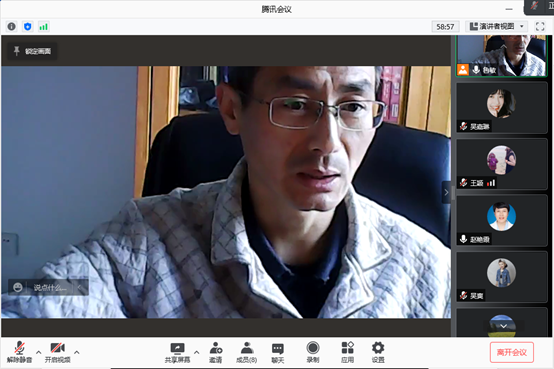554x369 pixels.
Task: Check the green network signal bars icon
Action: (43, 27)
